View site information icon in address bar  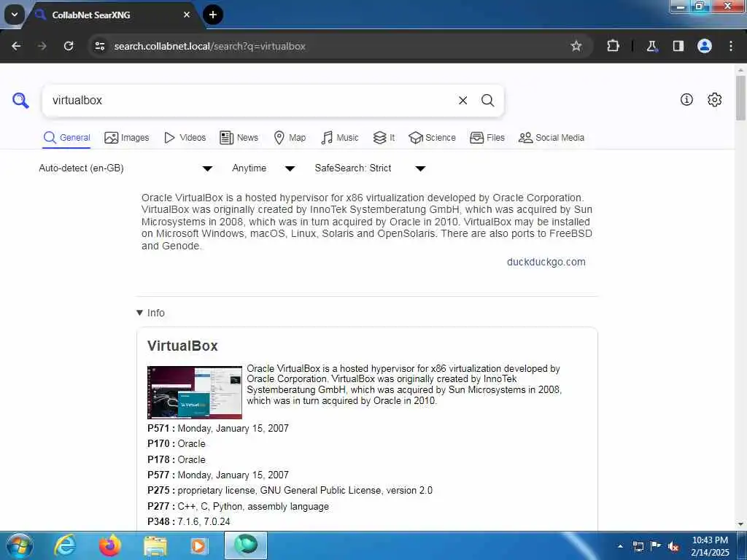[99, 46]
